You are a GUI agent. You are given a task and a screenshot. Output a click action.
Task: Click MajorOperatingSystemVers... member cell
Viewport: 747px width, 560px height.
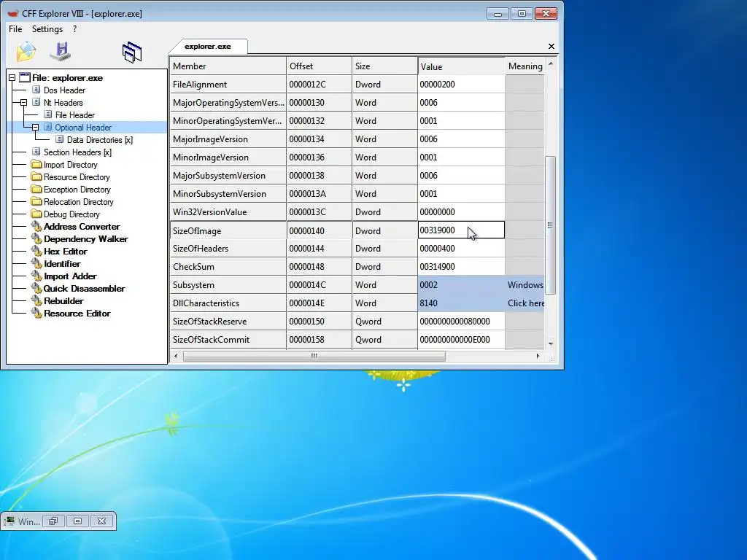pyautogui.click(x=228, y=102)
